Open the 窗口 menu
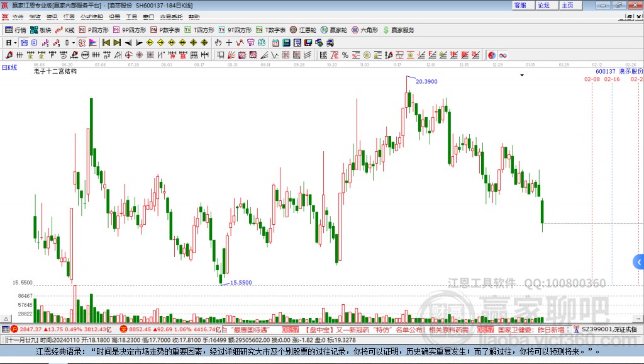The width and height of the screenshot is (644, 364). point(148,17)
